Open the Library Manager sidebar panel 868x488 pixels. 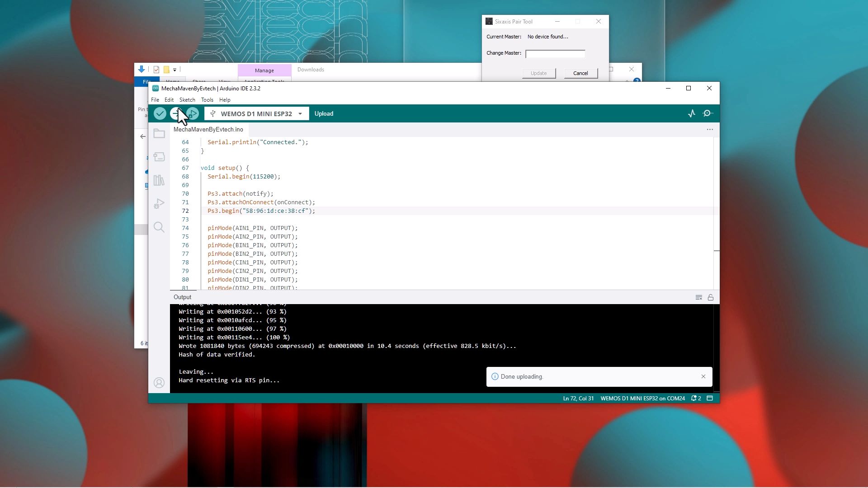(x=159, y=180)
